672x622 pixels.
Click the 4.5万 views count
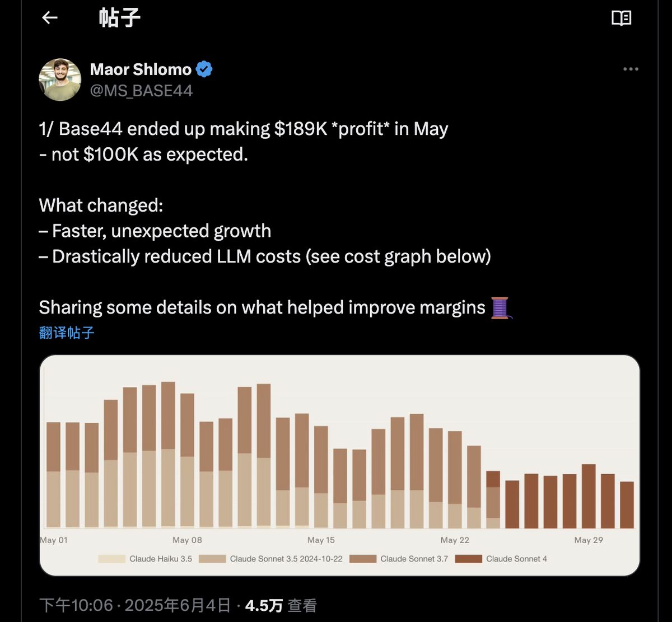(x=262, y=605)
